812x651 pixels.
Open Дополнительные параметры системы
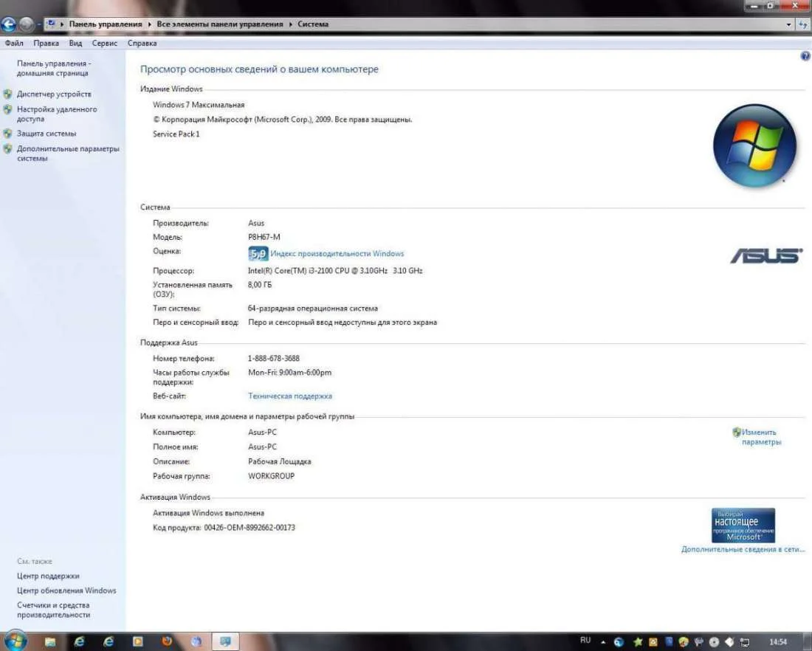coord(68,154)
